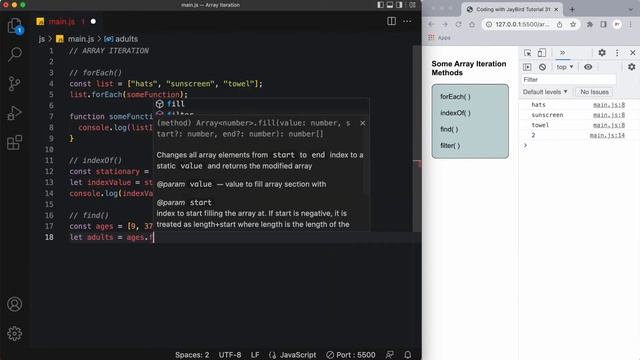Viewport: 640px width, 360px height.
Task: Reload the browser page
Action: 458,24
